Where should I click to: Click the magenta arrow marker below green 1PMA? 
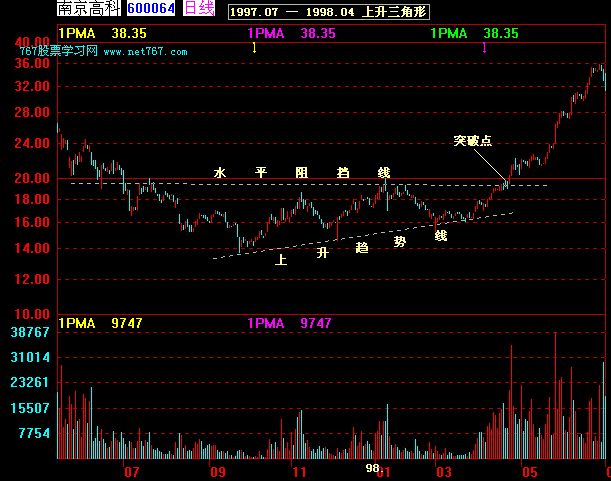click(x=484, y=48)
